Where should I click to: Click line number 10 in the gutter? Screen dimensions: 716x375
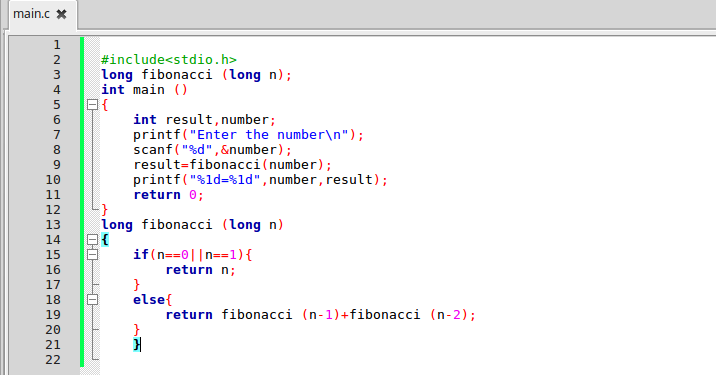tap(53, 180)
